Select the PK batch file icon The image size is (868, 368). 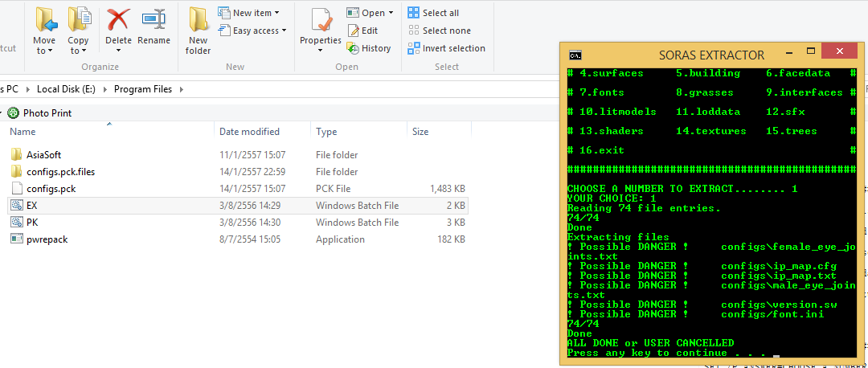pos(17,223)
